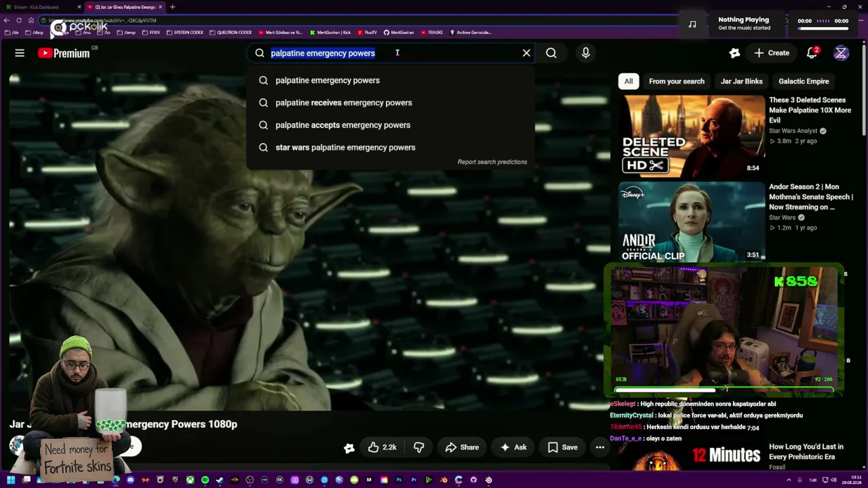Open 'These 3 Deleted Scenes' video title
Viewport: 868px width, 488px height.
tap(810, 110)
